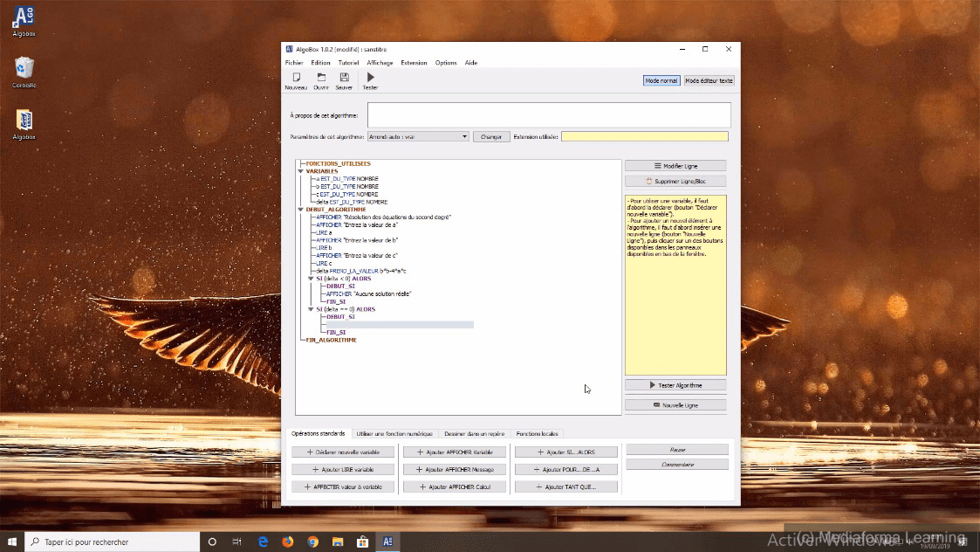
Task: Open the Corbeille recycle bin icon
Action: (24, 68)
